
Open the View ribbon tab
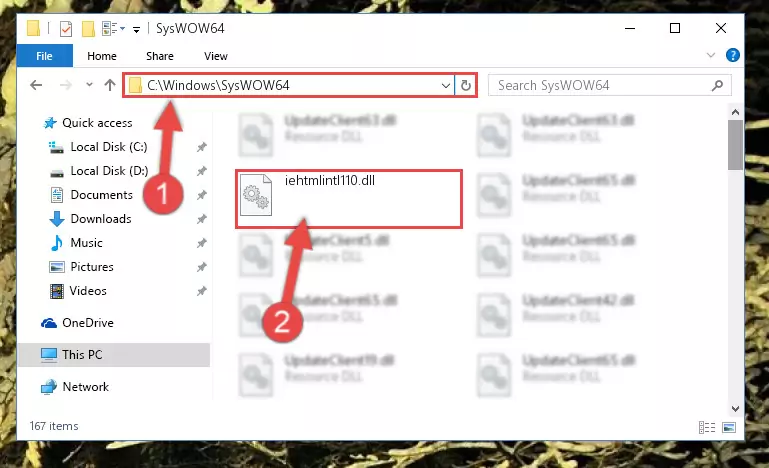[216, 56]
